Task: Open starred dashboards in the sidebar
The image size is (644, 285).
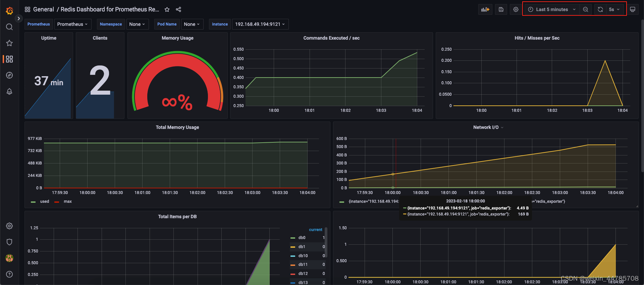Action: point(9,43)
